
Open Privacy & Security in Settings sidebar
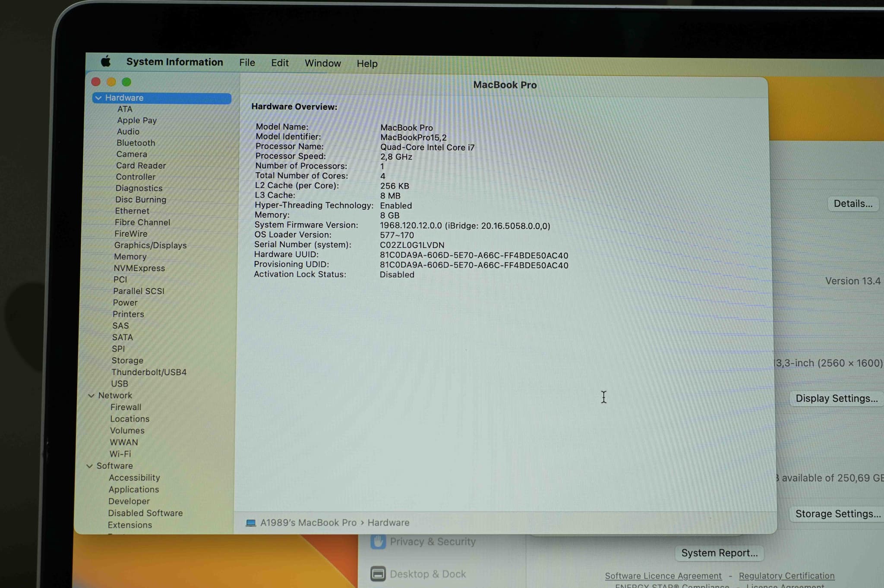(433, 542)
